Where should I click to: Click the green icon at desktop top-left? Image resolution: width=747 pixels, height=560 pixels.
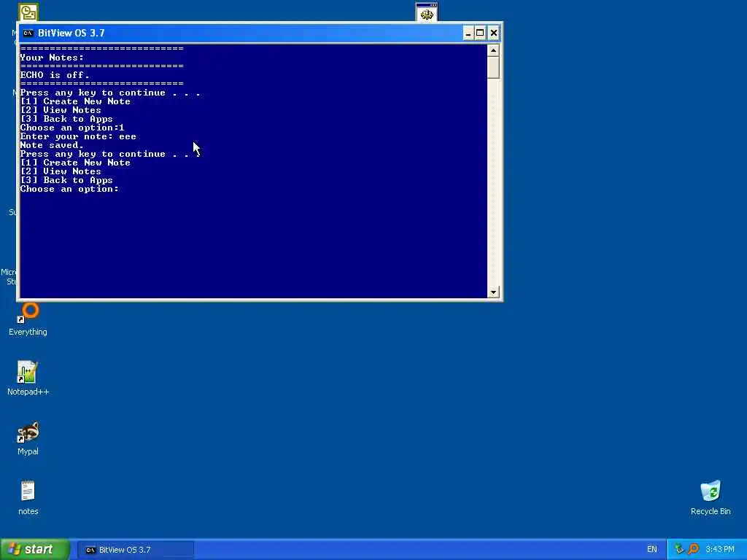[28, 12]
